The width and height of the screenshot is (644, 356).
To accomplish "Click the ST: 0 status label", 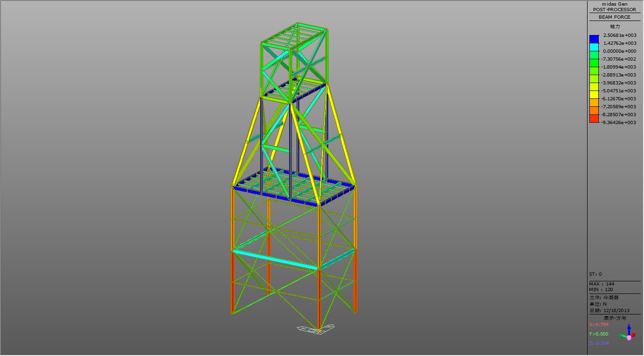I will coord(595,274).
